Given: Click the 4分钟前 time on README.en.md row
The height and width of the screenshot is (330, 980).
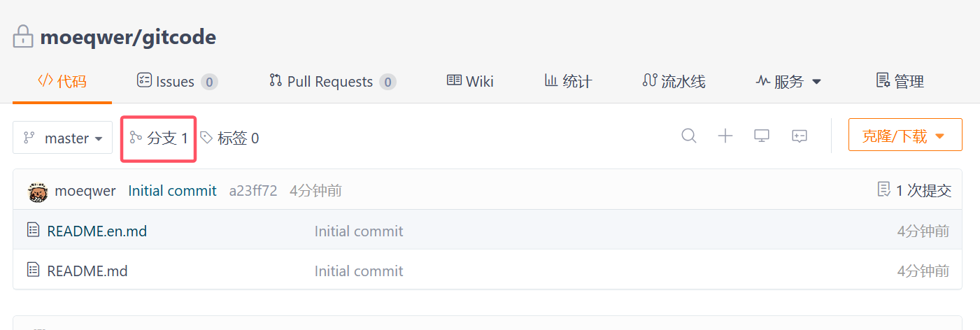Looking at the screenshot, I should click(x=923, y=231).
